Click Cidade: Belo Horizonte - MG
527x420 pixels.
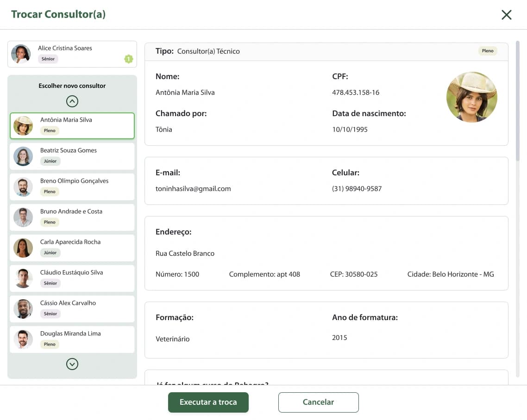pos(451,274)
